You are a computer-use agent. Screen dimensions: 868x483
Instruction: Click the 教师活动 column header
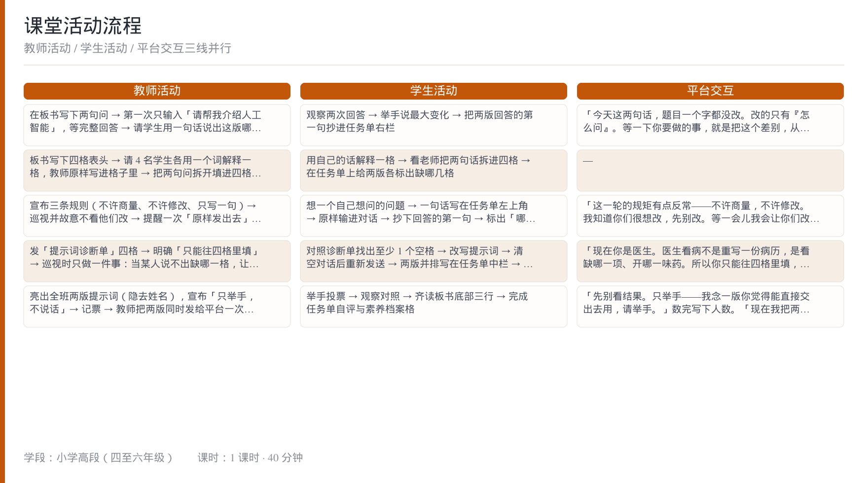pyautogui.click(x=157, y=91)
